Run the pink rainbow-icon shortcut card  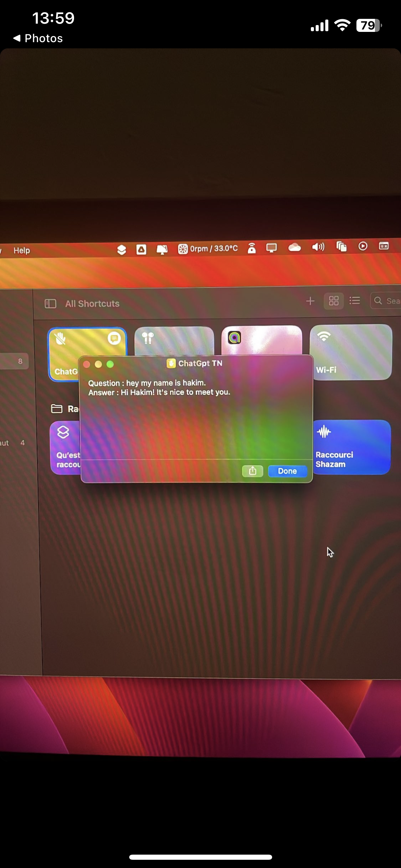262,340
